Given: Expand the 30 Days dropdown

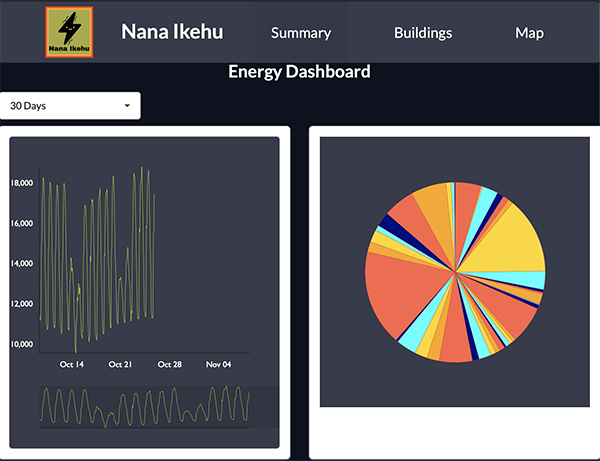Looking at the screenshot, I should [x=70, y=106].
